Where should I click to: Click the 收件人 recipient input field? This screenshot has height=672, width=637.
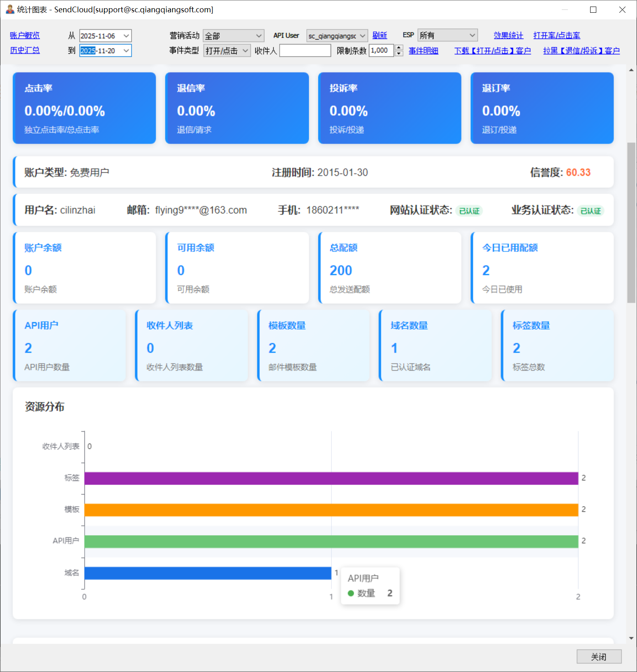tap(305, 51)
